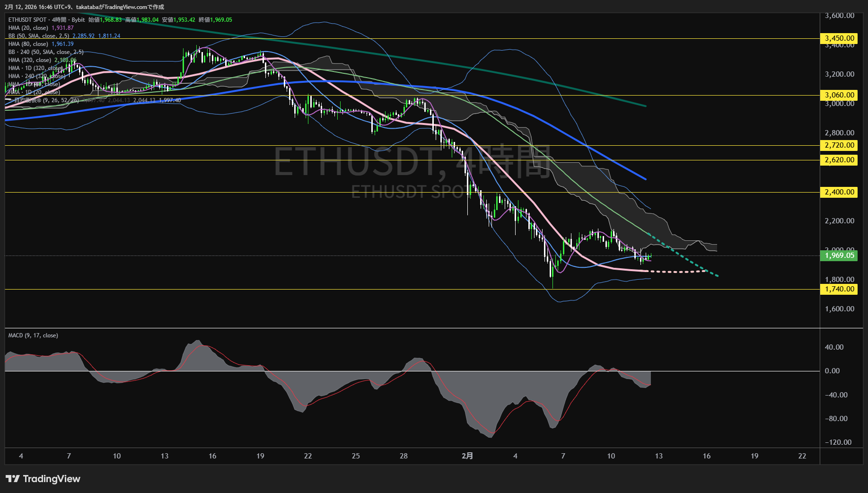Open the HMA (320, close) indicator legend
This screenshot has height=493, width=868.
point(30,60)
